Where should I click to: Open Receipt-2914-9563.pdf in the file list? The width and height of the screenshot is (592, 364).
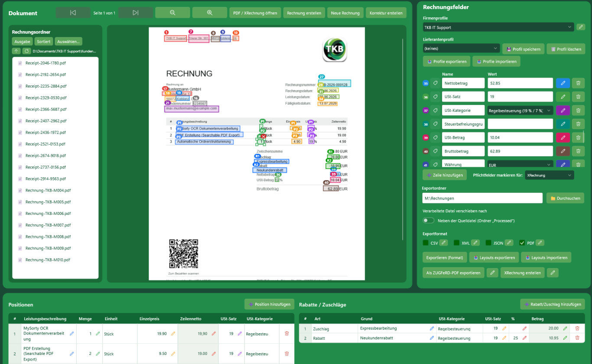point(46,179)
